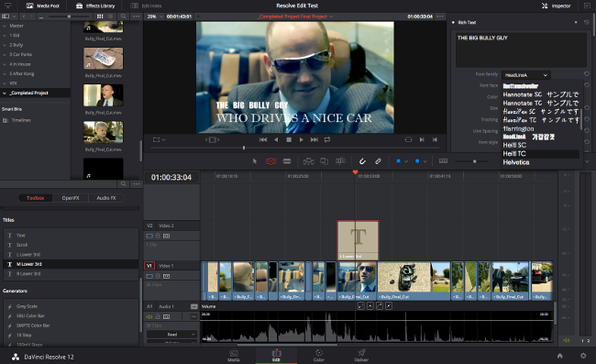
Task: Choose Harrington font option
Action: coord(518,128)
